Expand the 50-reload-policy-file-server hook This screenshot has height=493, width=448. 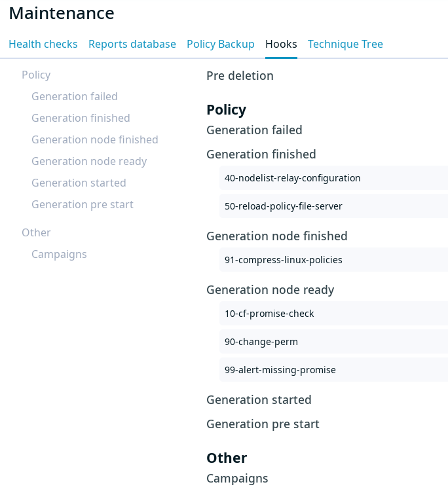click(x=333, y=206)
